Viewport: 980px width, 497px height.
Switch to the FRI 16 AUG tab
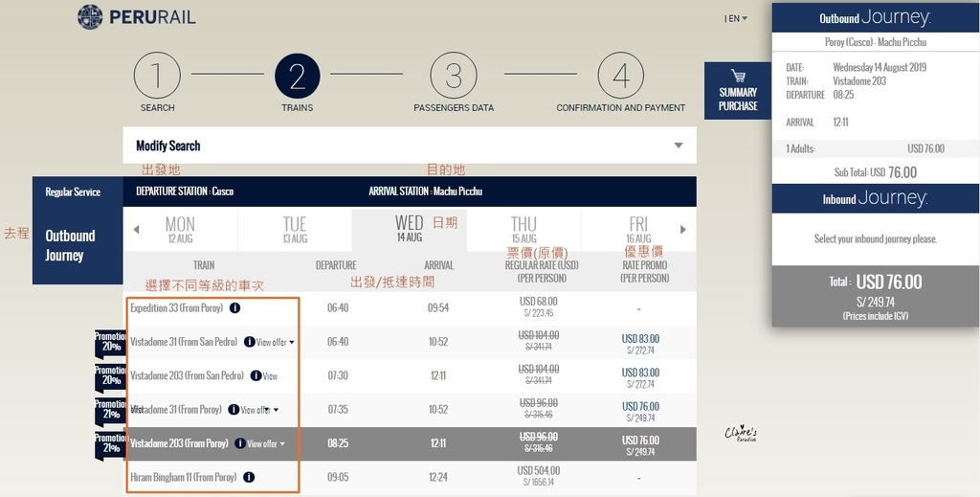(x=638, y=230)
